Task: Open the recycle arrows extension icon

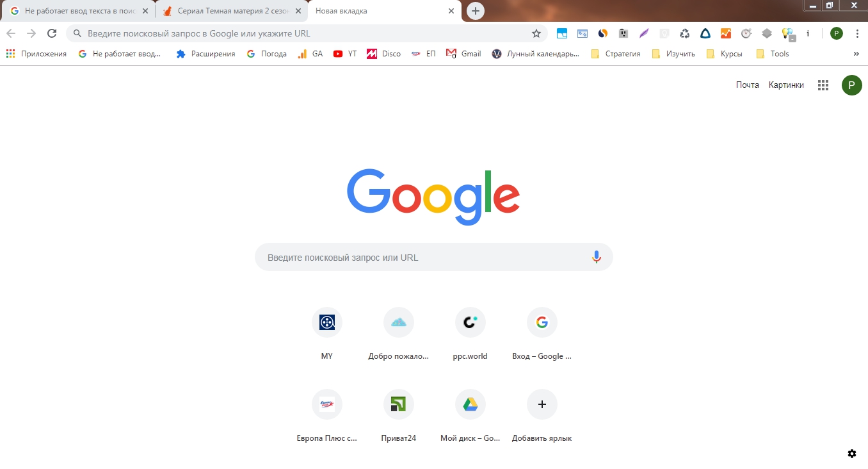Action: (x=685, y=33)
